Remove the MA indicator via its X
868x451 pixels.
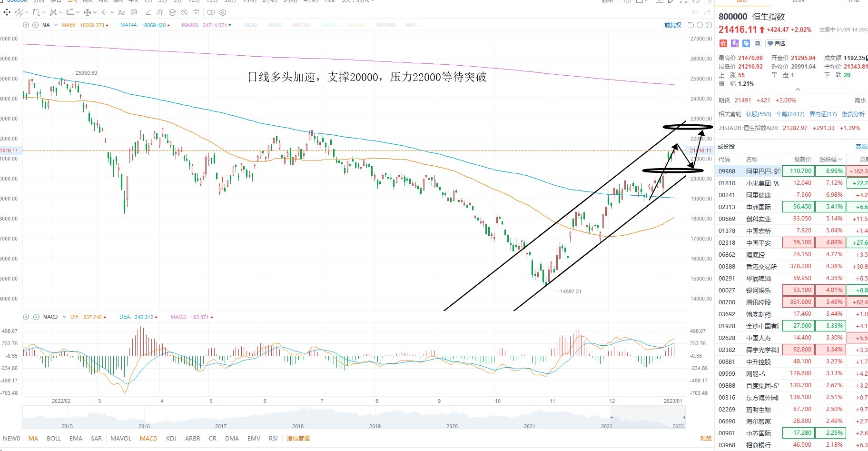tap(35, 25)
